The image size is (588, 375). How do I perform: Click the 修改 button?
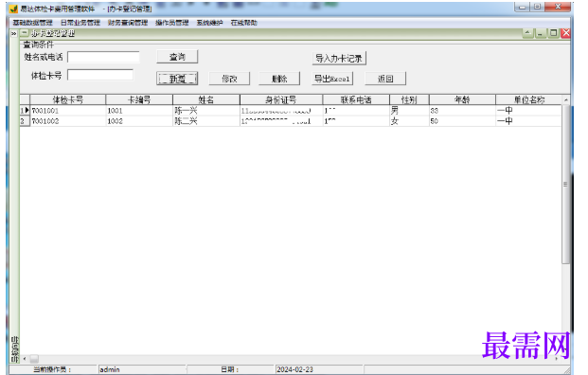click(x=229, y=79)
